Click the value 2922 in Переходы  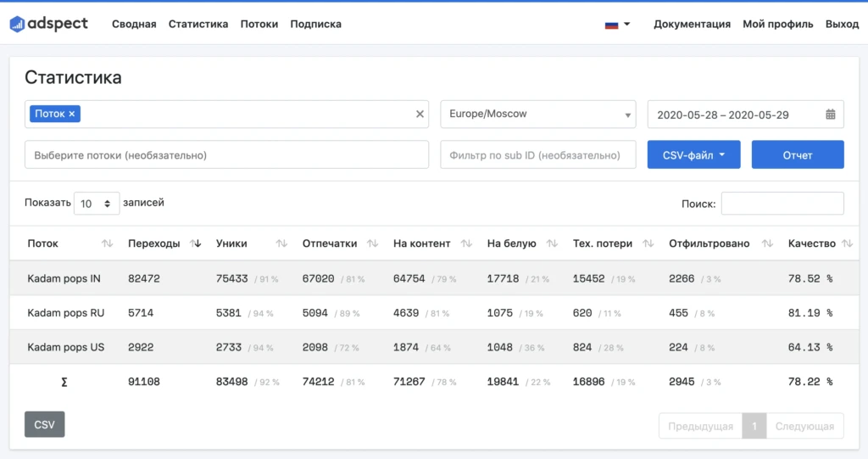point(141,347)
